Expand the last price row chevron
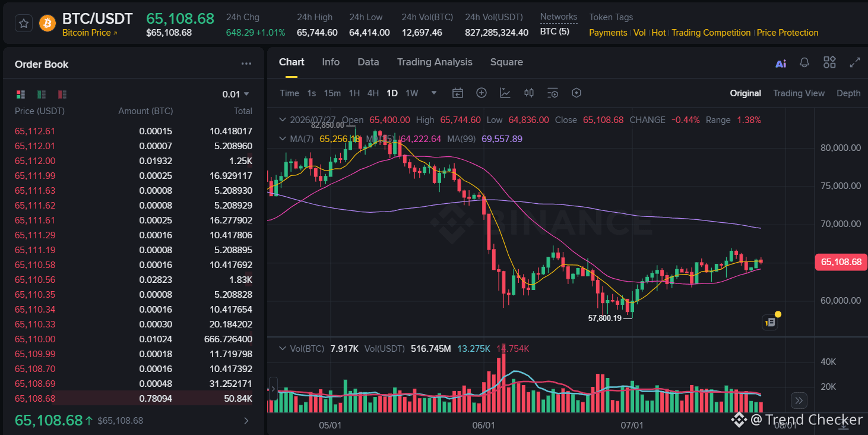 coord(246,421)
